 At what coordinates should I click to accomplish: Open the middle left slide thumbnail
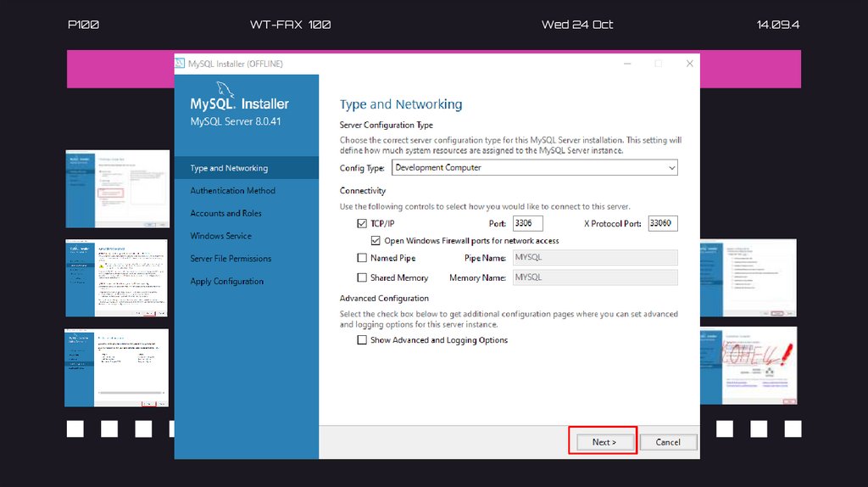(x=116, y=278)
